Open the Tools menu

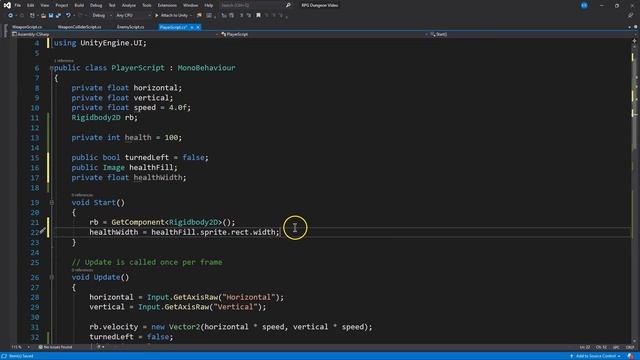pyautogui.click(x=147, y=5)
